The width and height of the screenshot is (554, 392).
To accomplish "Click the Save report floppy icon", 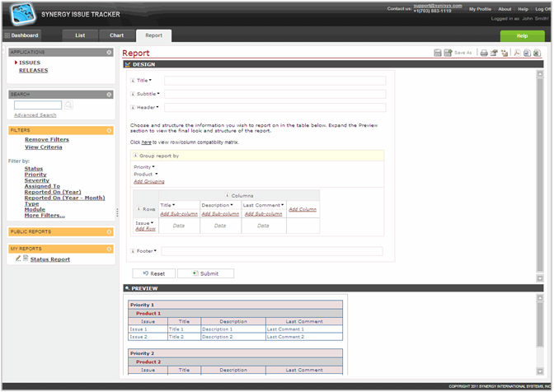I will click(x=438, y=53).
